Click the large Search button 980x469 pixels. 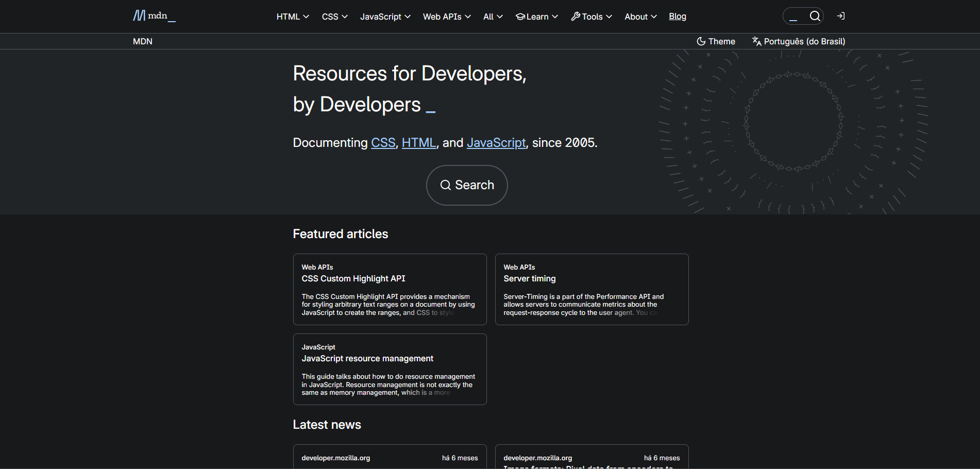click(x=467, y=185)
